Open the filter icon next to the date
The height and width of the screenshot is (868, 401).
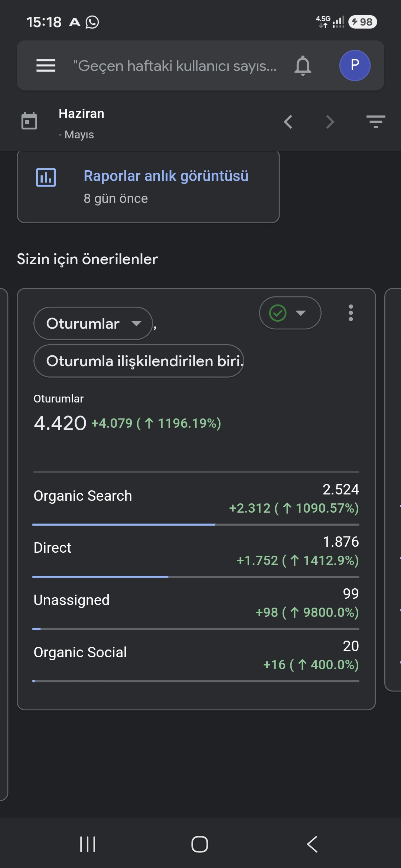tap(376, 122)
